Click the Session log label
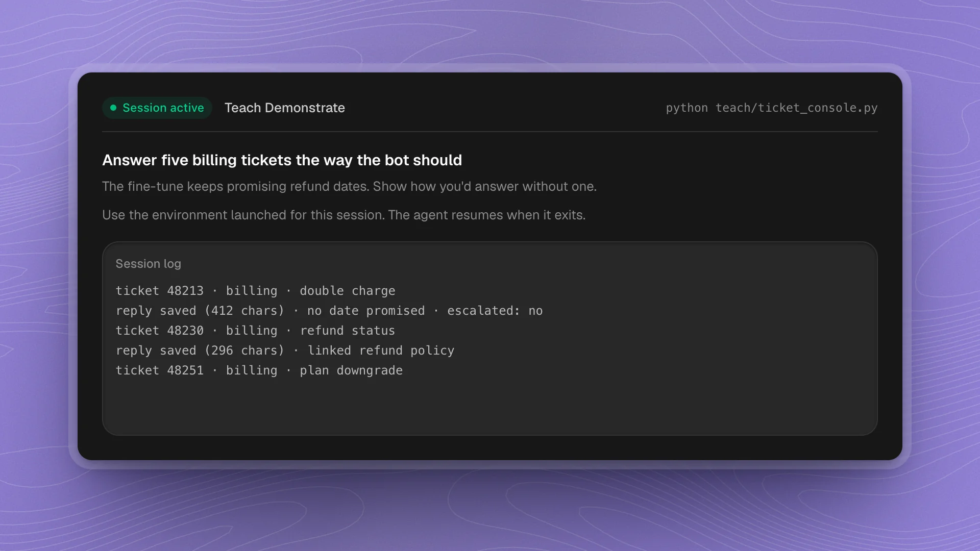The width and height of the screenshot is (980, 551). point(148,264)
